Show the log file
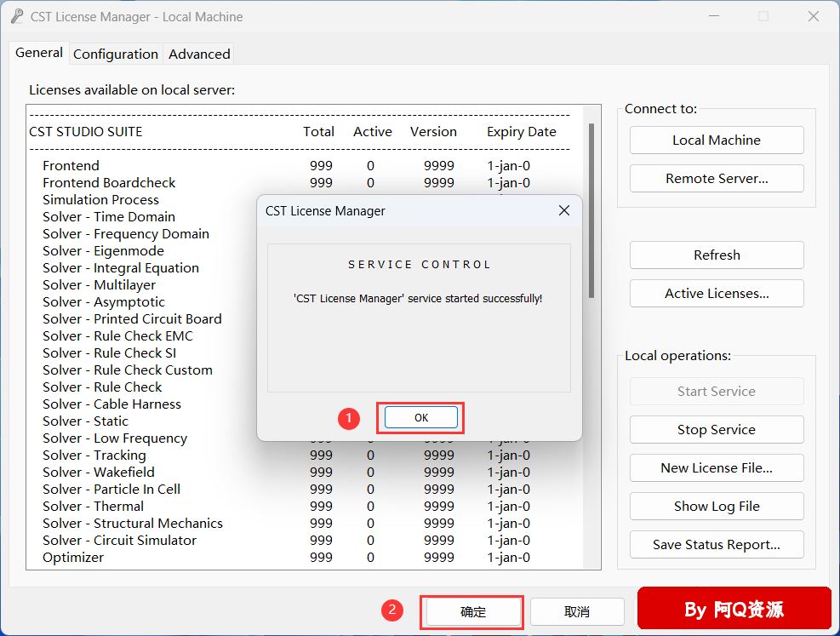 pyautogui.click(x=717, y=507)
